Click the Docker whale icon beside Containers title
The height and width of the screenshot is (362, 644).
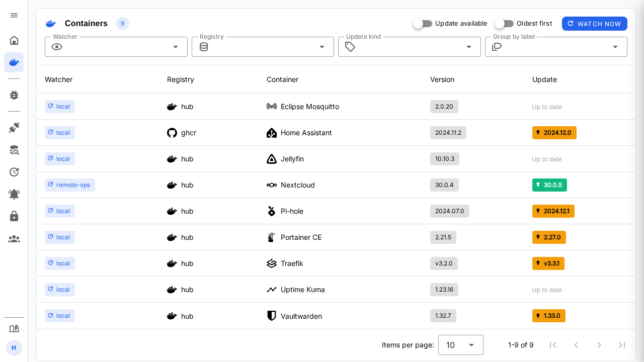point(51,24)
